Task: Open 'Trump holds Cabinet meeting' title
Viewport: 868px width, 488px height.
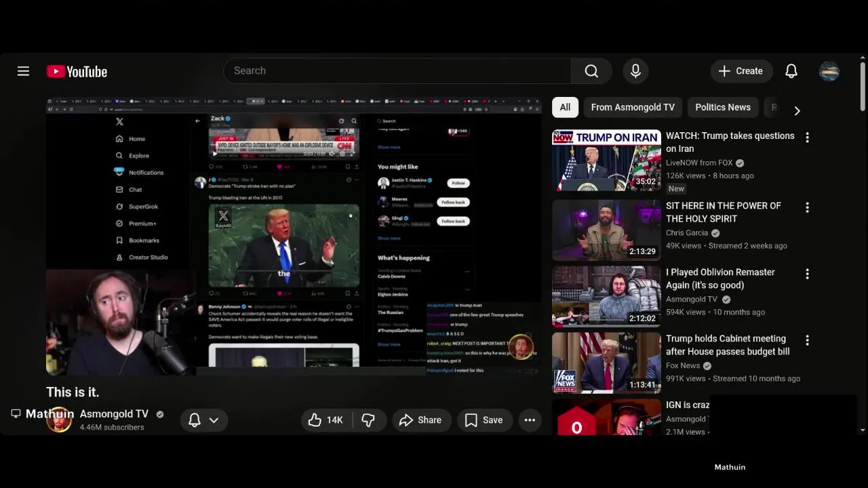Action: click(728, 345)
